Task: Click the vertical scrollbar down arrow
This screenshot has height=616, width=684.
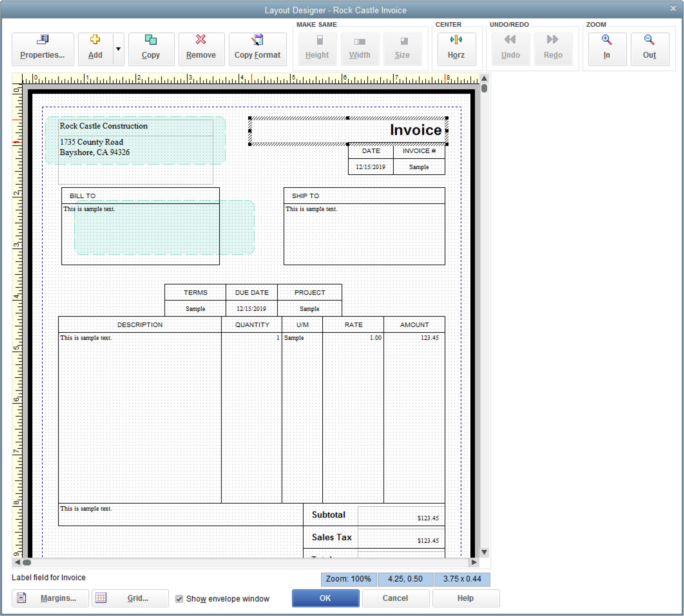Action: [x=484, y=552]
